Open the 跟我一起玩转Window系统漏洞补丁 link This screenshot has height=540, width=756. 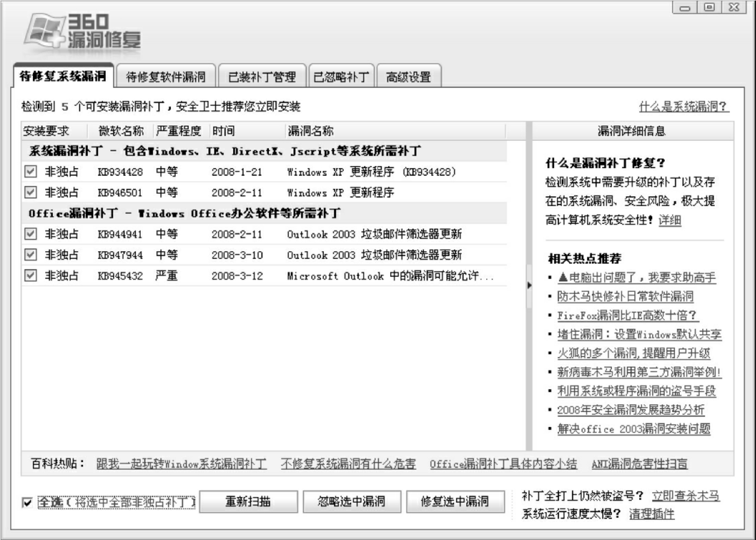pyautogui.click(x=181, y=464)
